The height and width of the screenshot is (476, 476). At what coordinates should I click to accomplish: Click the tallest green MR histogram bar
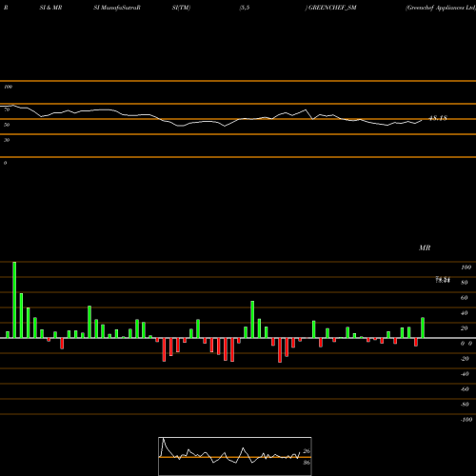(14, 300)
